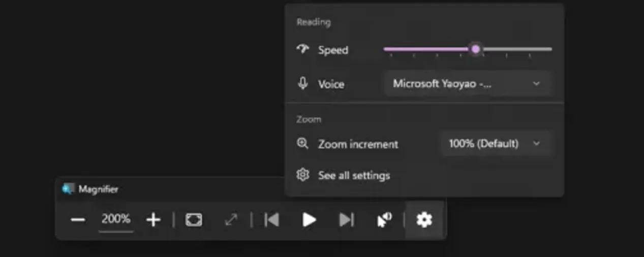Zoom out with the minus button

coord(78,220)
